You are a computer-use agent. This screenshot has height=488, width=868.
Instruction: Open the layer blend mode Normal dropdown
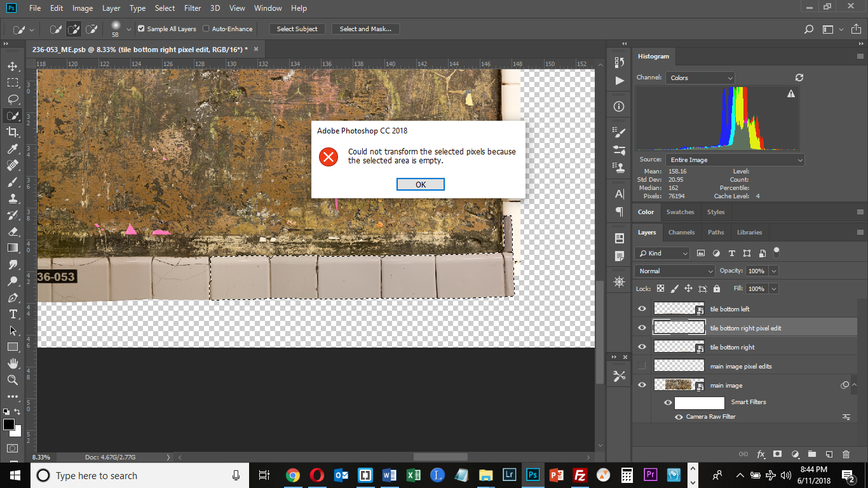(x=675, y=271)
